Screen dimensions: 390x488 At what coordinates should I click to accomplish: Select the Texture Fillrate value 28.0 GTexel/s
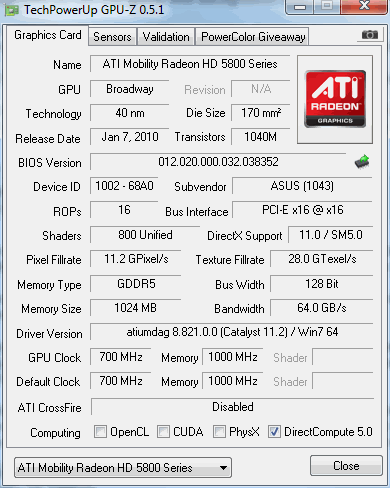(x=322, y=259)
